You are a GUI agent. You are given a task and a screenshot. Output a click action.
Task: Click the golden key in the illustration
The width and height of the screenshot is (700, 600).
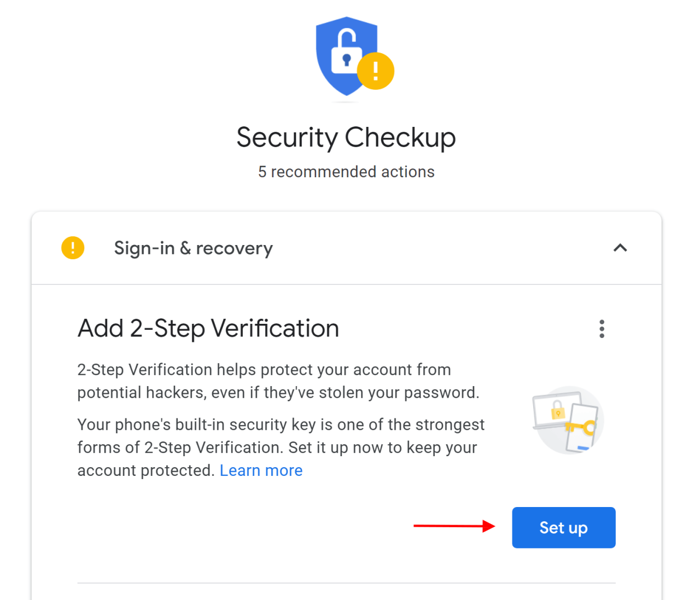(x=580, y=427)
